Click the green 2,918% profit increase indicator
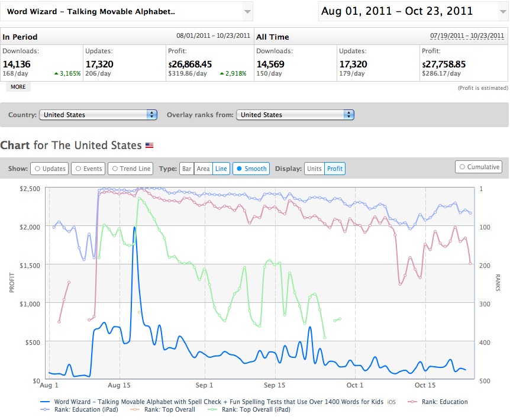 coord(233,73)
